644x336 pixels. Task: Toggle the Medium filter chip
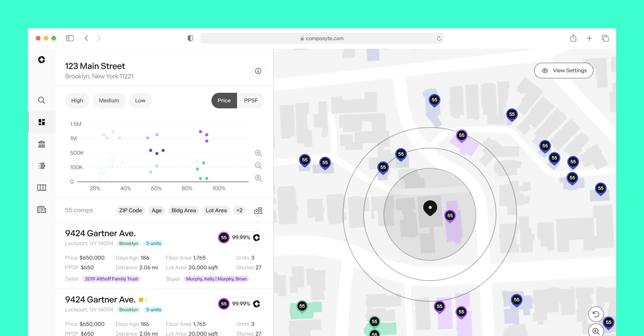(109, 101)
